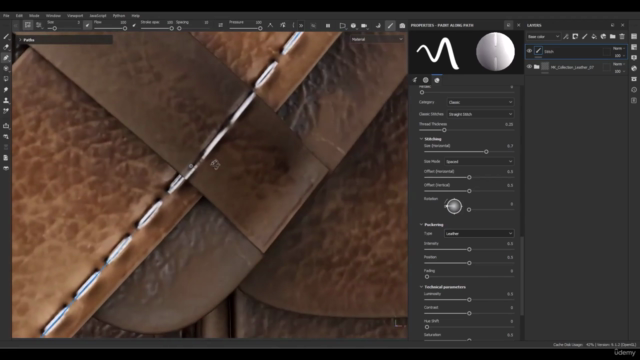The height and width of the screenshot is (360, 640).
Task: Adjust the Thread Thickness slider
Action: (x=467, y=130)
